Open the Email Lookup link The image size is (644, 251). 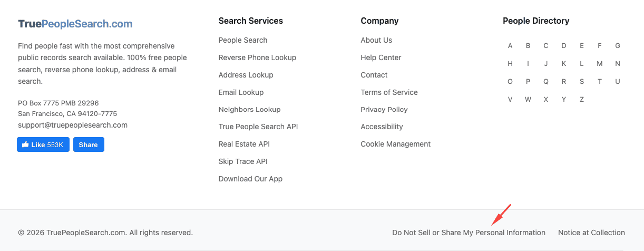(x=241, y=92)
